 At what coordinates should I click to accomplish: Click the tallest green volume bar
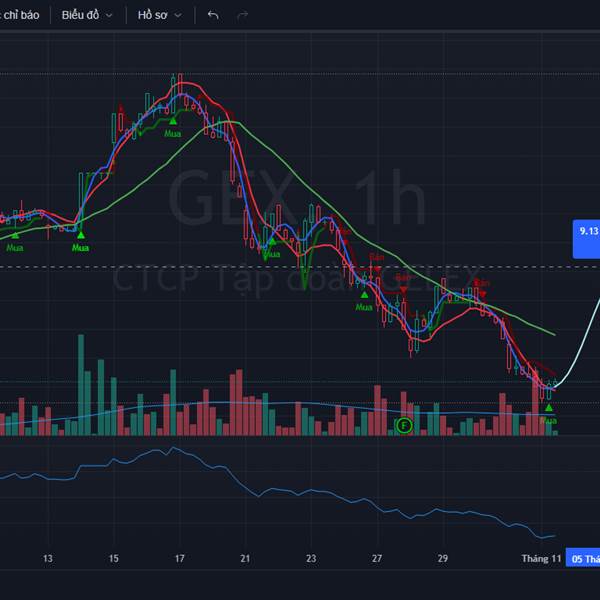(x=81, y=385)
